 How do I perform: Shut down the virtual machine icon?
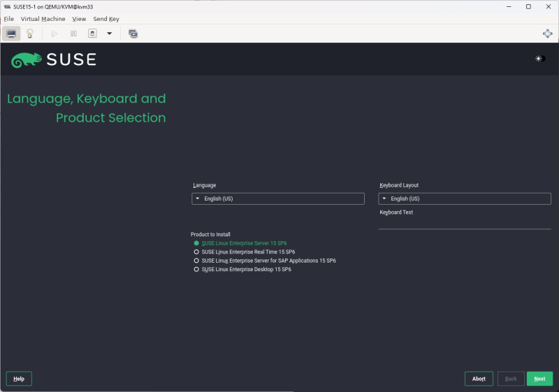click(92, 34)
